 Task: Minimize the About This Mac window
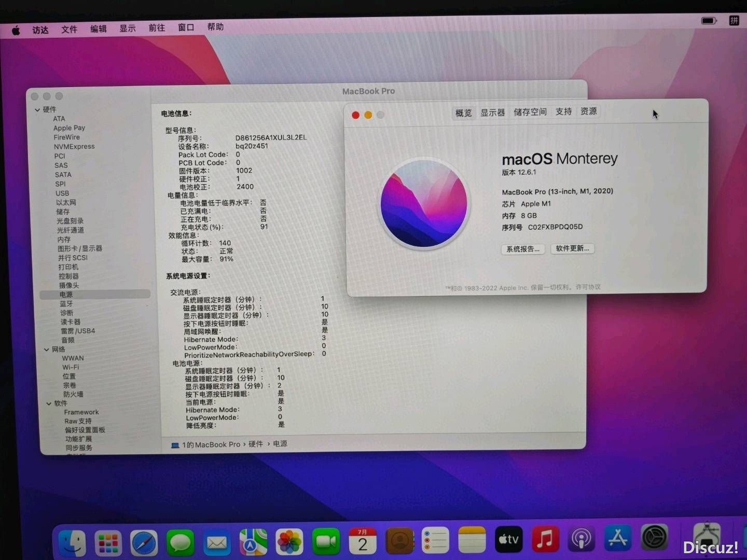point(368,115)
